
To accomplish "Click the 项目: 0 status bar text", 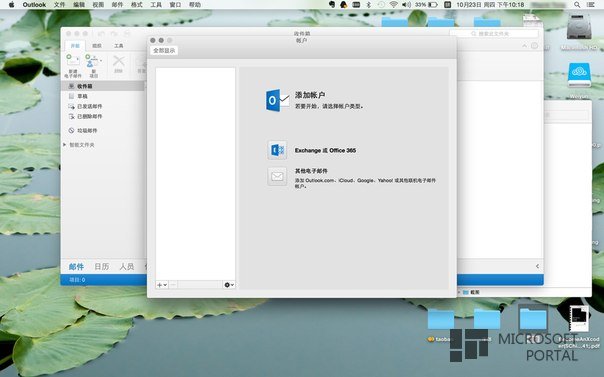I will click(x=77, y=280).
